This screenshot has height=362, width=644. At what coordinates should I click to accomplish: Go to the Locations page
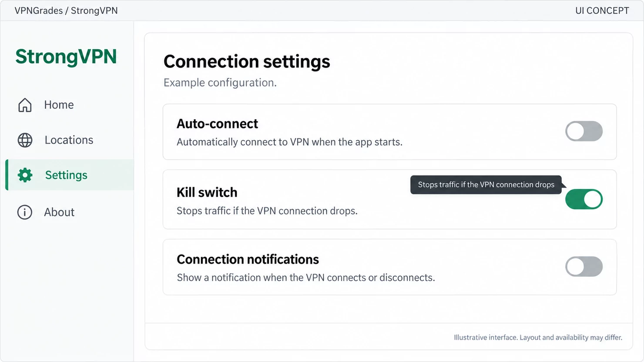69,140
